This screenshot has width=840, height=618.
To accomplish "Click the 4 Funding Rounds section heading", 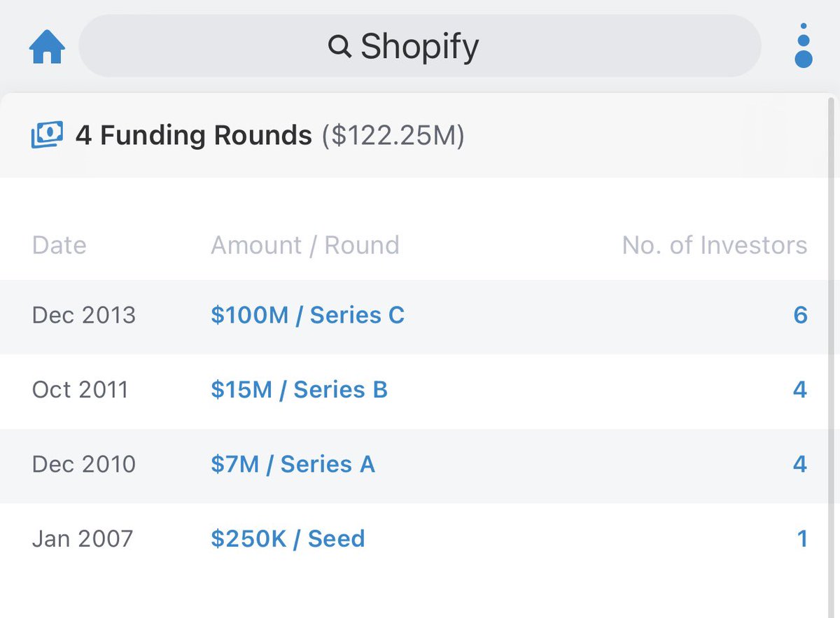I will pos(194,134).
